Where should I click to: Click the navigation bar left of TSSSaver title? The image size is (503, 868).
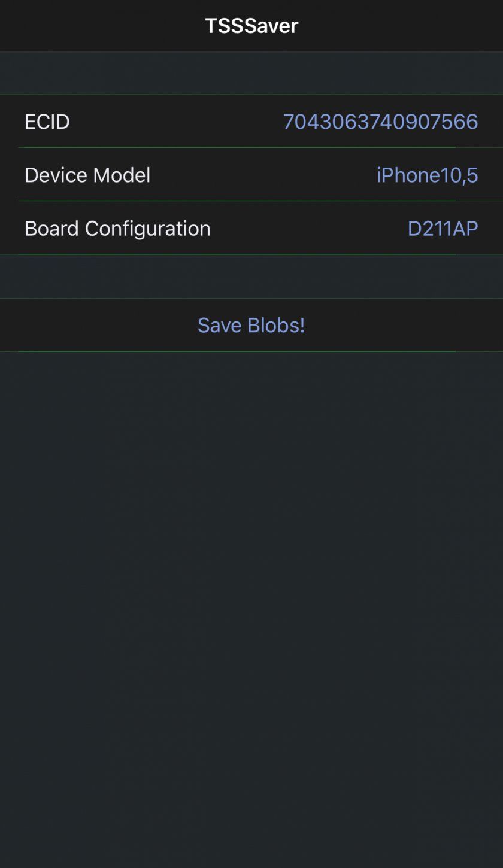(x=90, y=26)
